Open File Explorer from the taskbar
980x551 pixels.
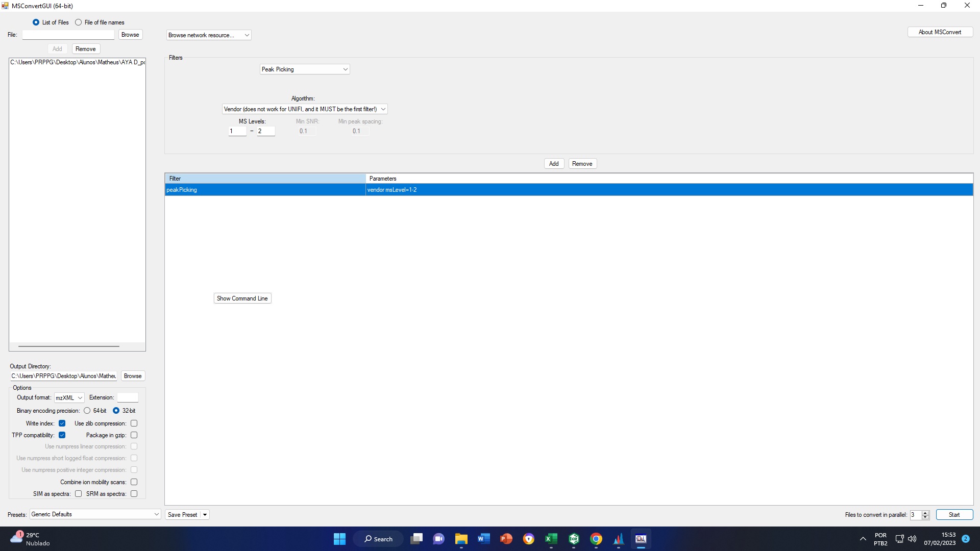(x=461, y=539)
